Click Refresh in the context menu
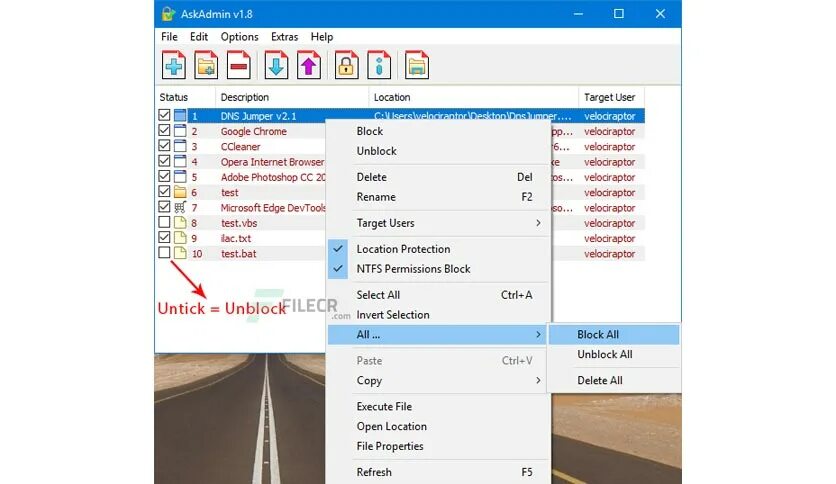Screen dimensions: 836x484 437,472
